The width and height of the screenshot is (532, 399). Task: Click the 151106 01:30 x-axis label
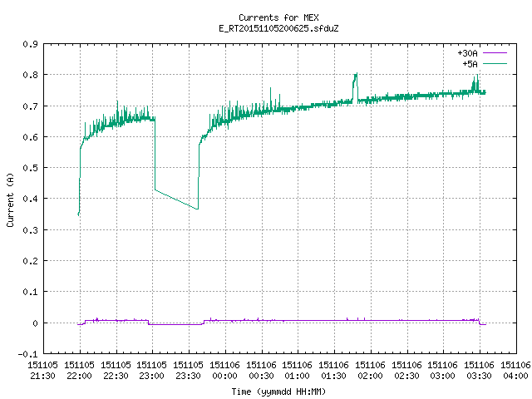tap(333, 370)
